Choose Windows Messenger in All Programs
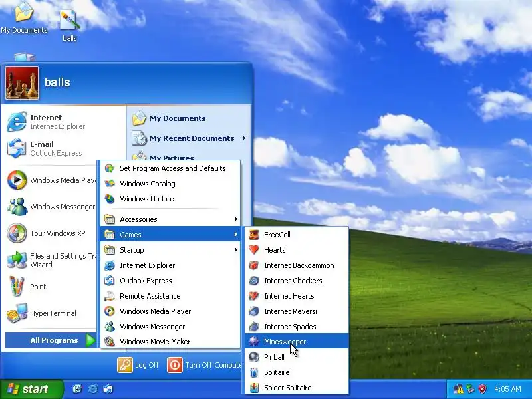 tap(170, 327)
